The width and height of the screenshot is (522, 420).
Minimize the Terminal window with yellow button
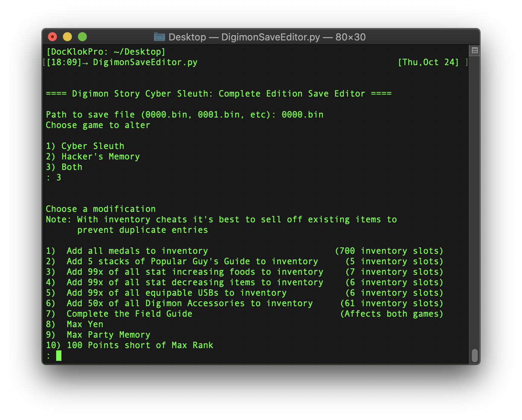pos(67,37)
